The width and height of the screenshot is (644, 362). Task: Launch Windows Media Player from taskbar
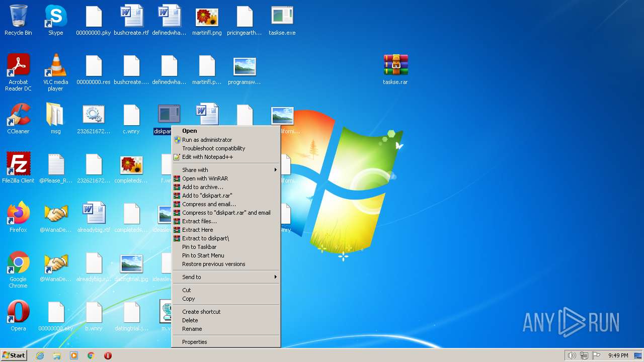click(x=74, y=355)
